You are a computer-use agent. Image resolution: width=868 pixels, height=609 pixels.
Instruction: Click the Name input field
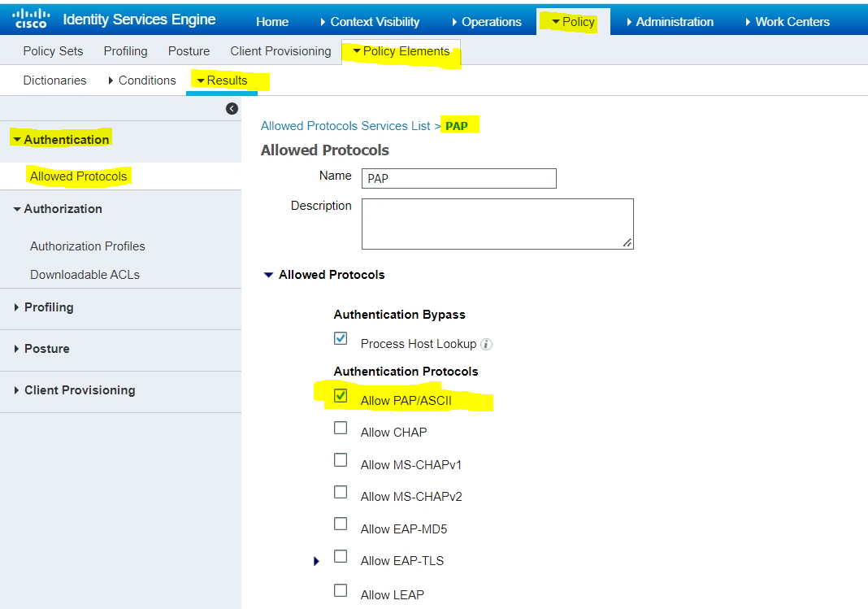tap(458, 178)
